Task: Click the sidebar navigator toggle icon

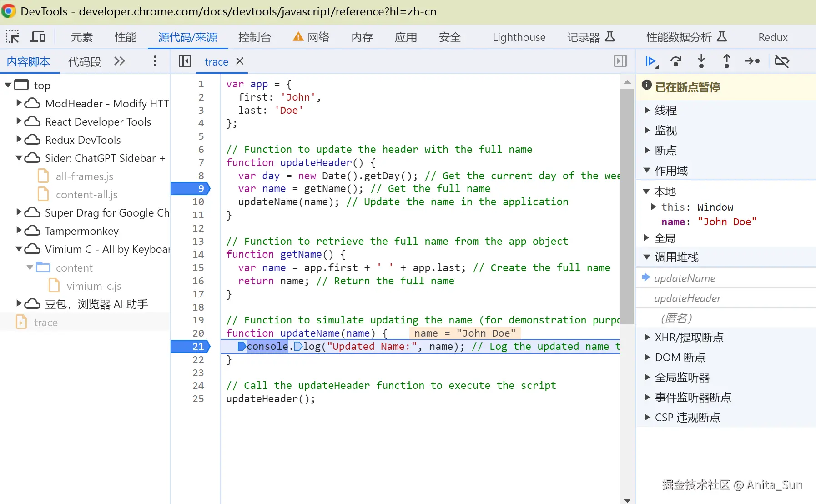Action: (x=185, y=61)
